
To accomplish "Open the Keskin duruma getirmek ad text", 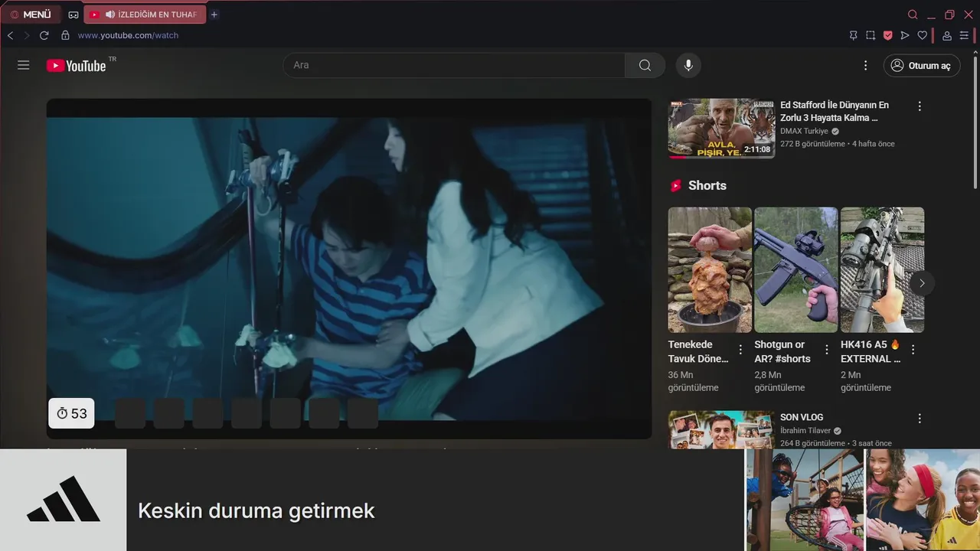I will (256, 510).
